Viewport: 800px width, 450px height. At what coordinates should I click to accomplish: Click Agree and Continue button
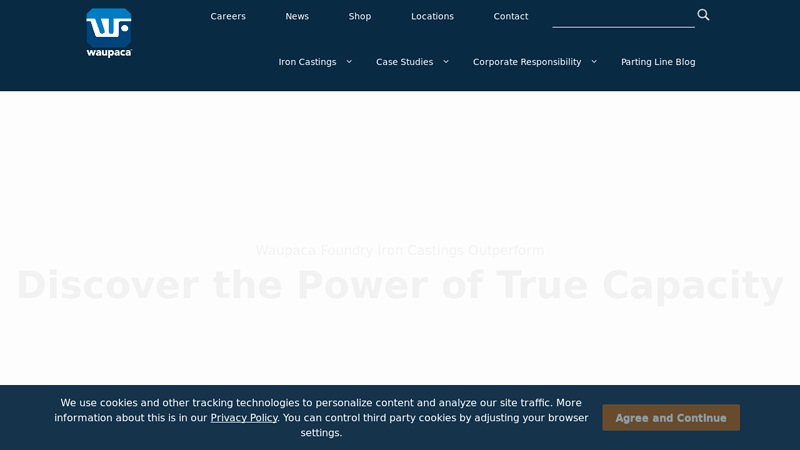[x=671, y=418]
